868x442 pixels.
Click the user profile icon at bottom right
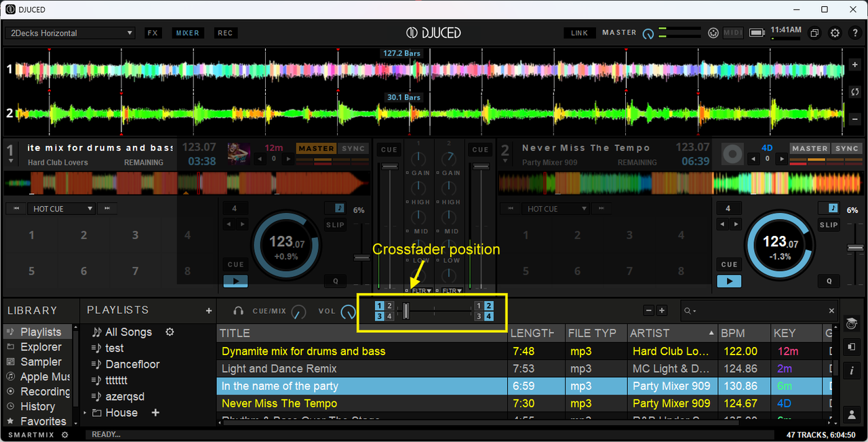pyautogui.click(x=851, y=414)
